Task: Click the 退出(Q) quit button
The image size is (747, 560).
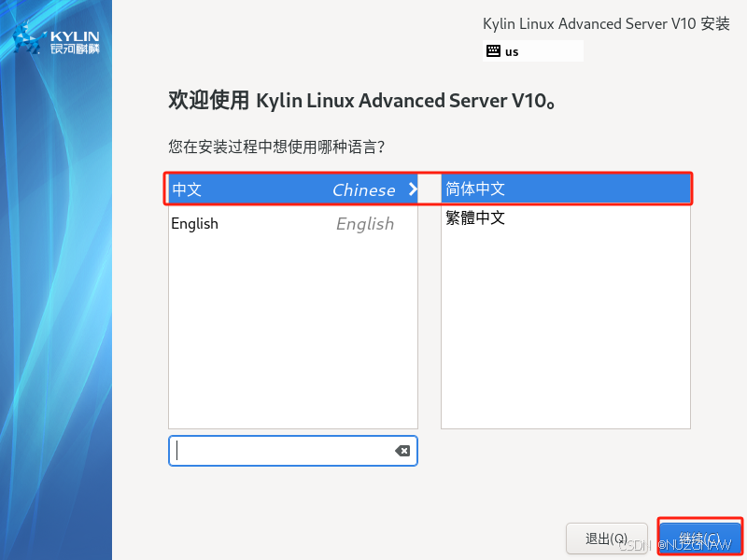Action: point(606,539)
